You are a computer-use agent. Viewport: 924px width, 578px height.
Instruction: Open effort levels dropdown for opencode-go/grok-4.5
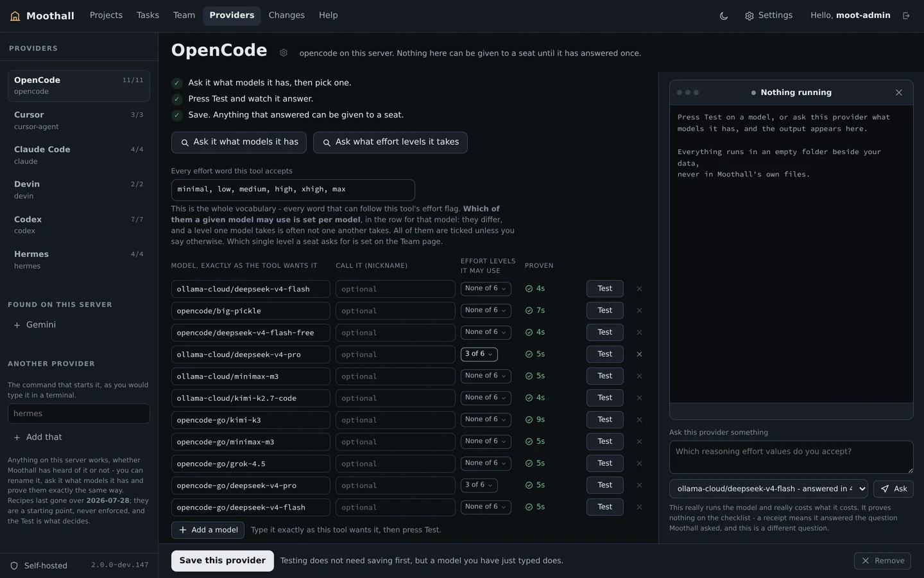pyautogui.click(x=486, y=464)
